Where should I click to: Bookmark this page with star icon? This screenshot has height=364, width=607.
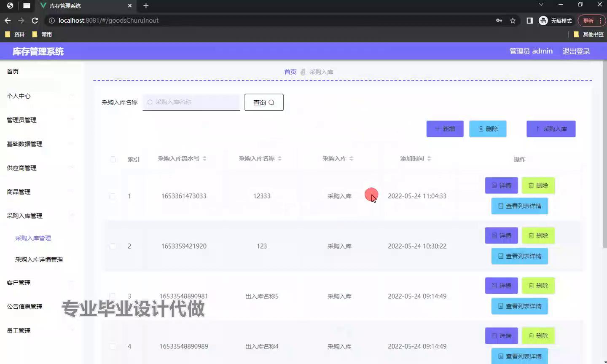pos(513,21)
